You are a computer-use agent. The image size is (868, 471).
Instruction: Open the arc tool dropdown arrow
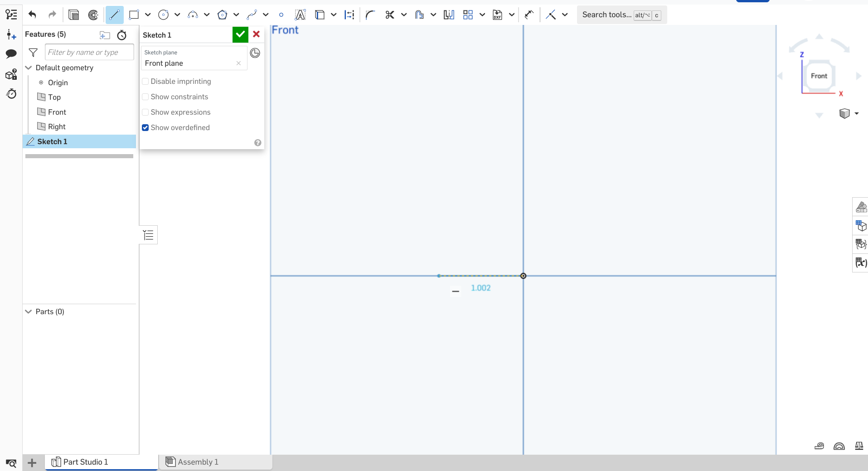click(x=207, y=15)
